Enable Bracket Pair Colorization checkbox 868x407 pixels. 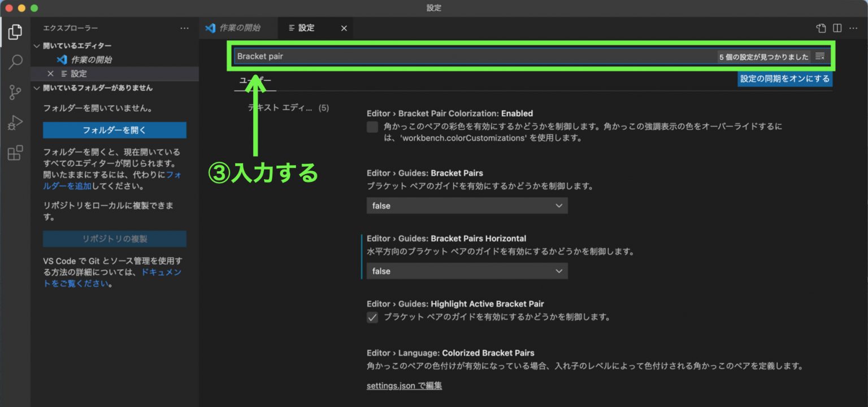coord(372,127)
